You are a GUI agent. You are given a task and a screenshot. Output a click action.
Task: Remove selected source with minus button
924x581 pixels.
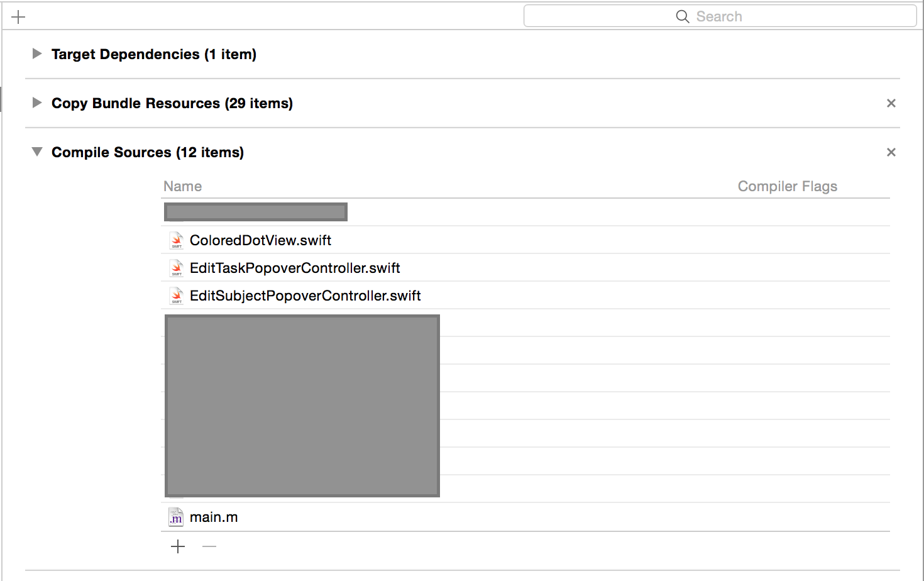[209, 546]
